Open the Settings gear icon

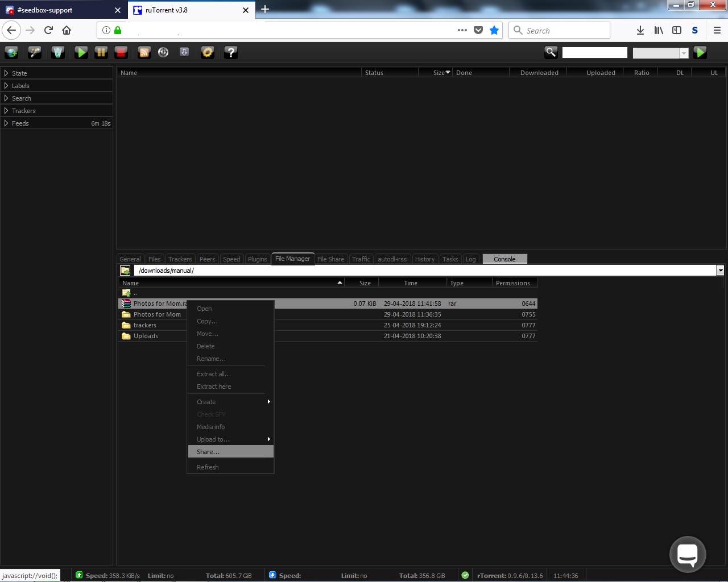coord(208,53)
